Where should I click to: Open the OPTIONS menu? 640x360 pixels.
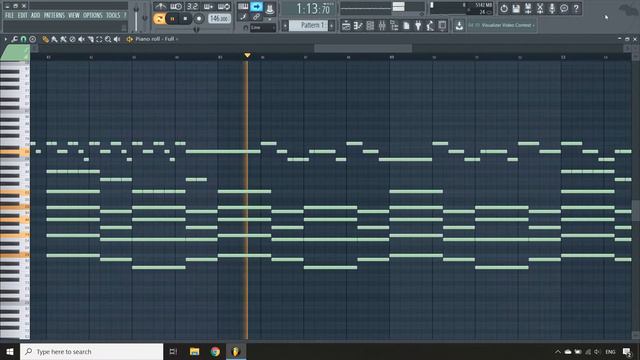pos(93,16)
